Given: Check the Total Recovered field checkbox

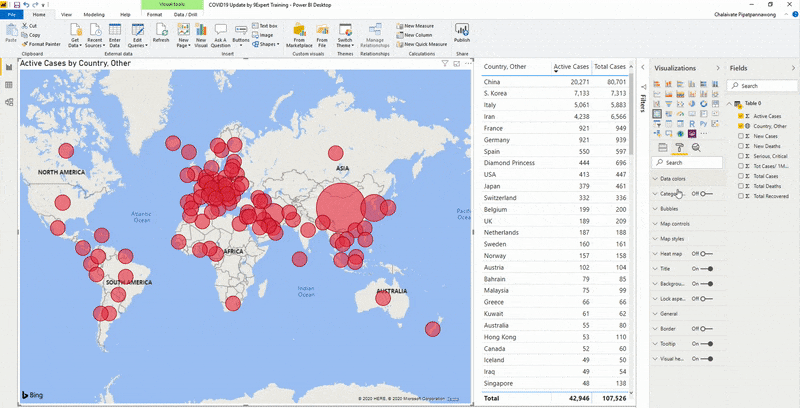Looking at the screenshot, I should click(x=741, y=196).
